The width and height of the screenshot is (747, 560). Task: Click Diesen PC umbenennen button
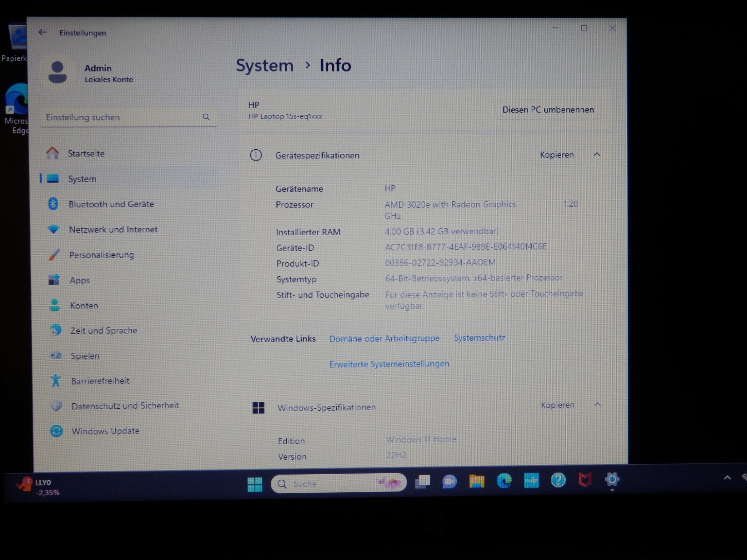[548, 110]
